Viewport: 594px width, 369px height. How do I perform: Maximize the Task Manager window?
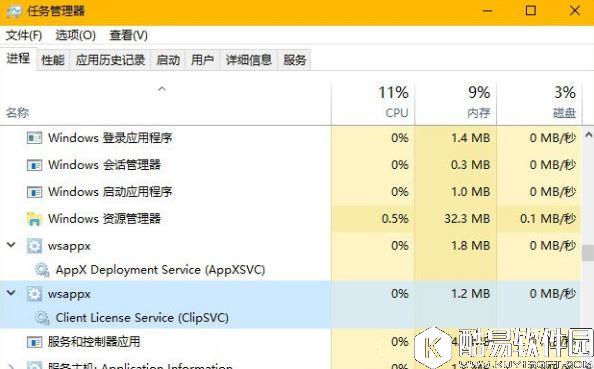click(x=531, y=11)
